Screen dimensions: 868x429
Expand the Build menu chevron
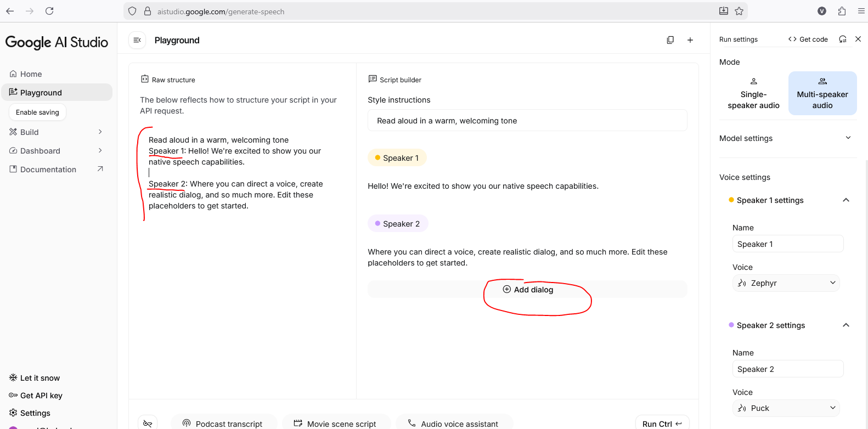(100, 132)
